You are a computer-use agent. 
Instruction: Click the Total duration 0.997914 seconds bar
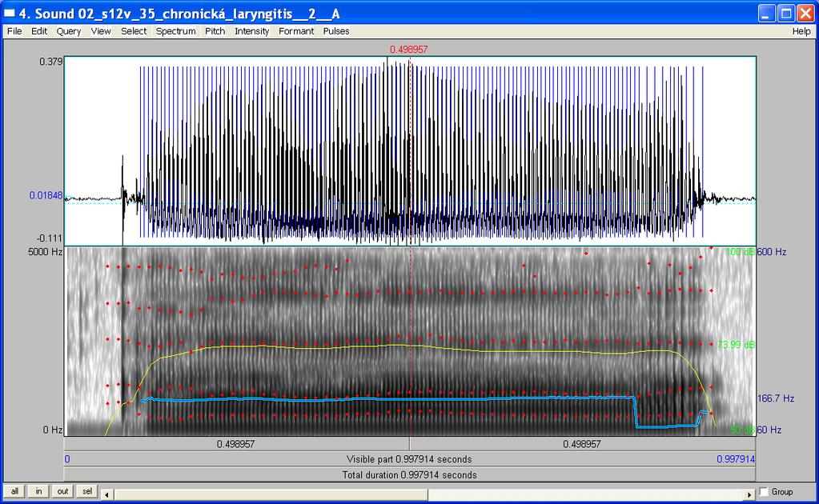pyautogui.click(x=410, y=474)
